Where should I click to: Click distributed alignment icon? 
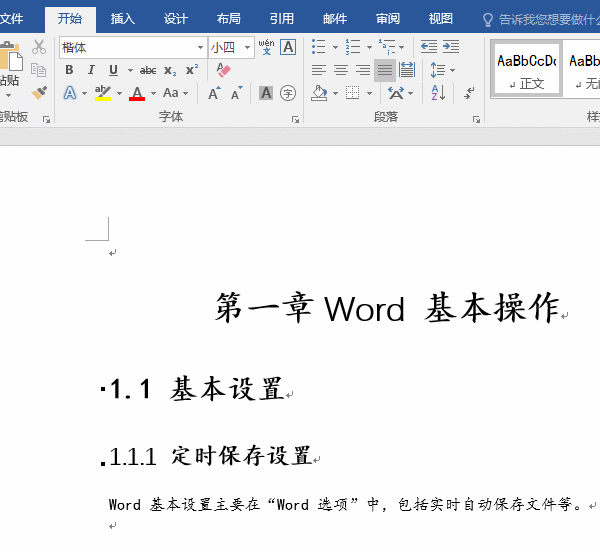pyautogui.click(x=406, y=70)
